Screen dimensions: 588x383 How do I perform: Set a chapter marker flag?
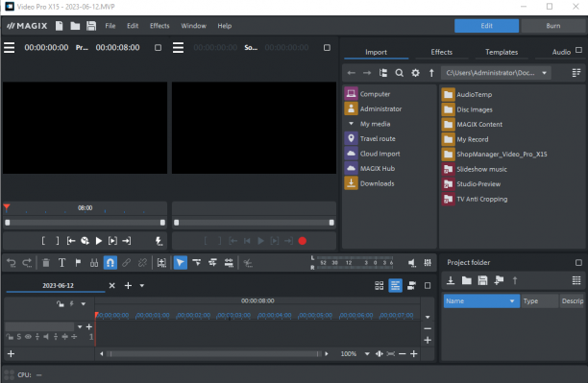coord(78,263)
